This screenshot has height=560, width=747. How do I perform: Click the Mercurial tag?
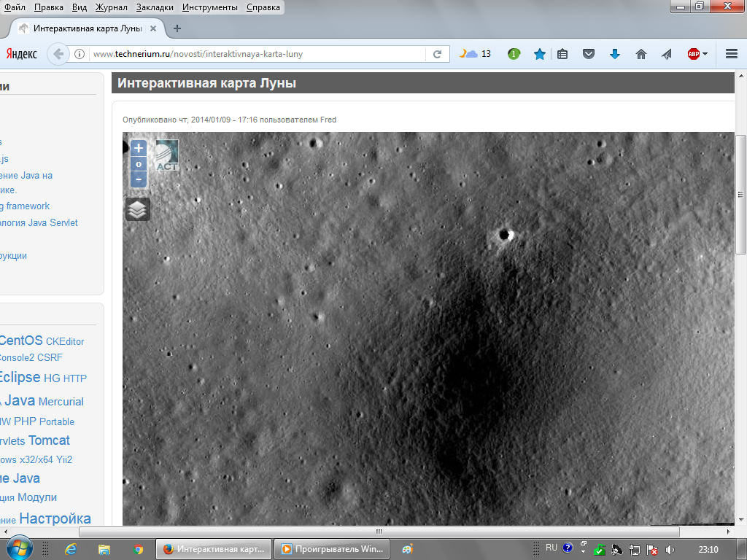click(x=61, y=402)
